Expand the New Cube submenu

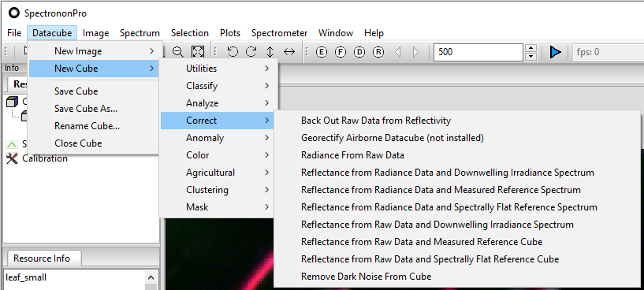(x=93, y=69)
